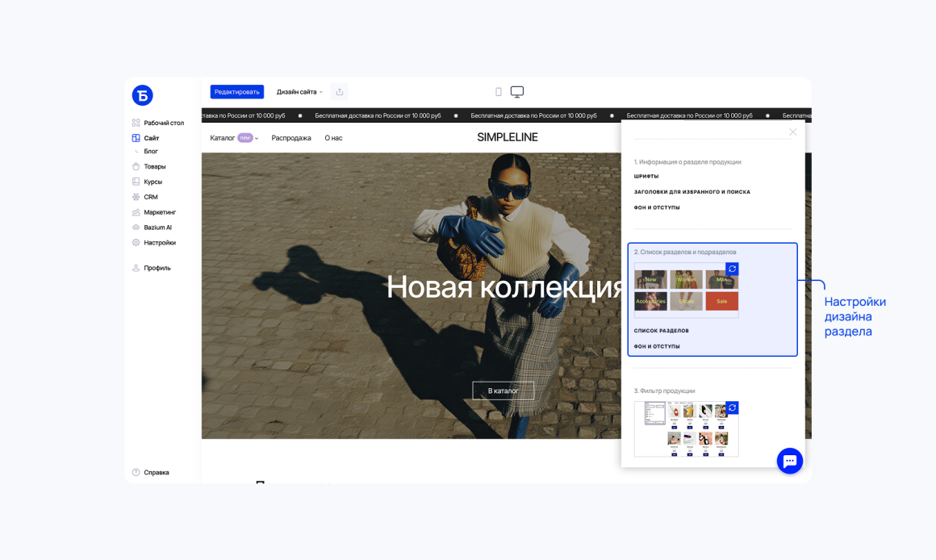936x560 pixels.
Task: Click the В каталог button on banner
Action: coord(504,391)
